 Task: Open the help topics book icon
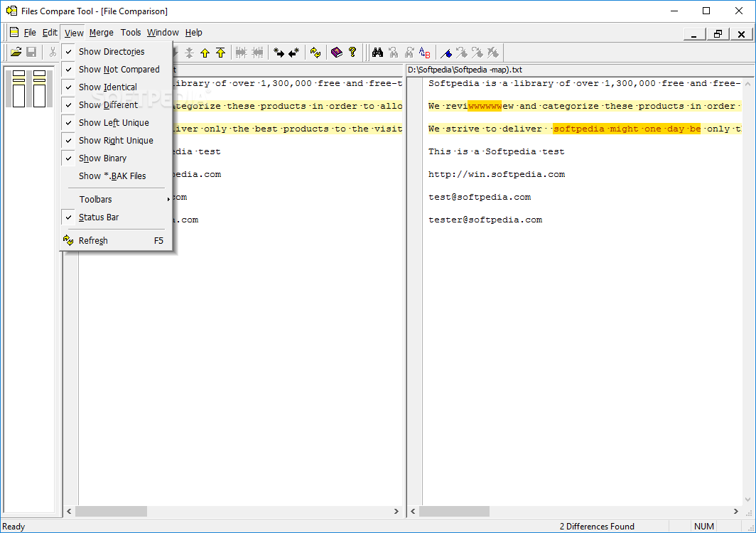337,53
